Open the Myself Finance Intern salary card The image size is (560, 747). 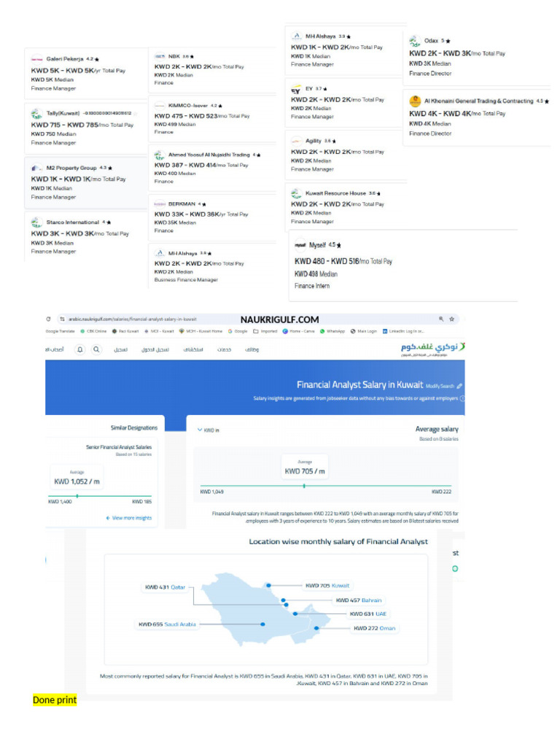coord(402,266)
